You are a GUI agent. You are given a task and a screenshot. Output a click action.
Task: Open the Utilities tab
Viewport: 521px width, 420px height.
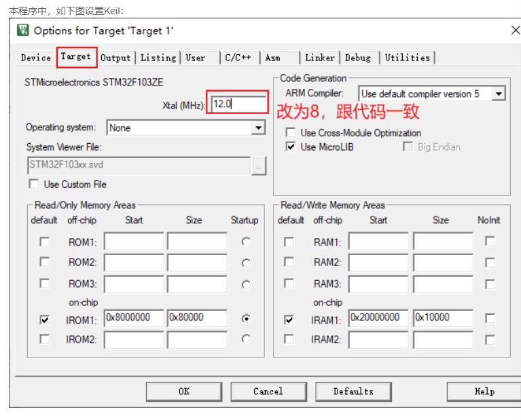[408, 58]
